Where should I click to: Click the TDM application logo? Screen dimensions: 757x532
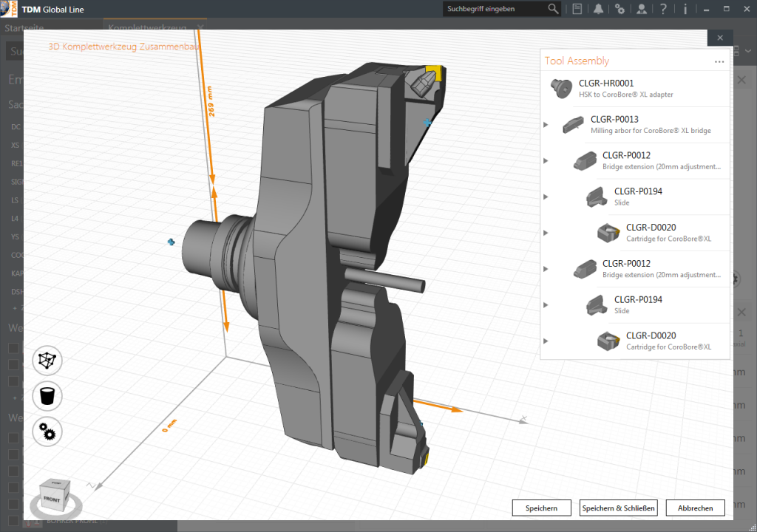(9, 9)
